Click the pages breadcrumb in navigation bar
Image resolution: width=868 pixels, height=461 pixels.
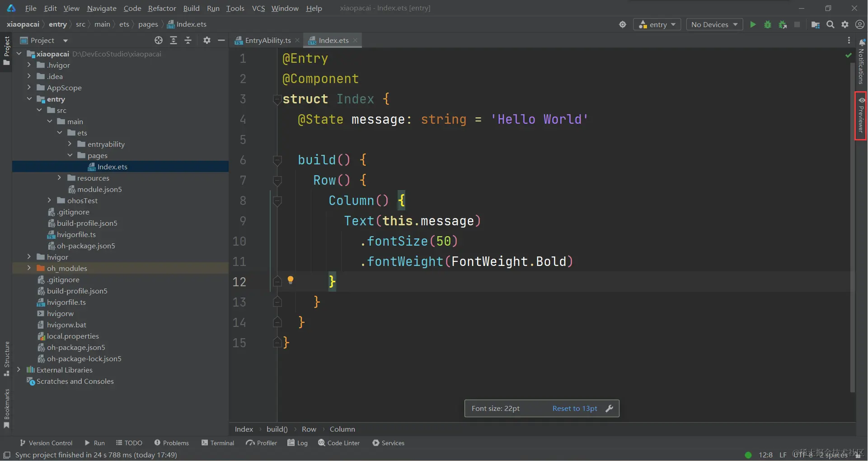[x=148, y=24]
